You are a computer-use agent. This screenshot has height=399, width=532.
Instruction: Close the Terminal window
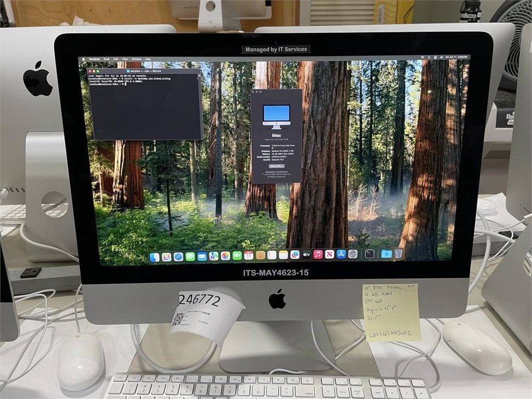coord(90,71)
